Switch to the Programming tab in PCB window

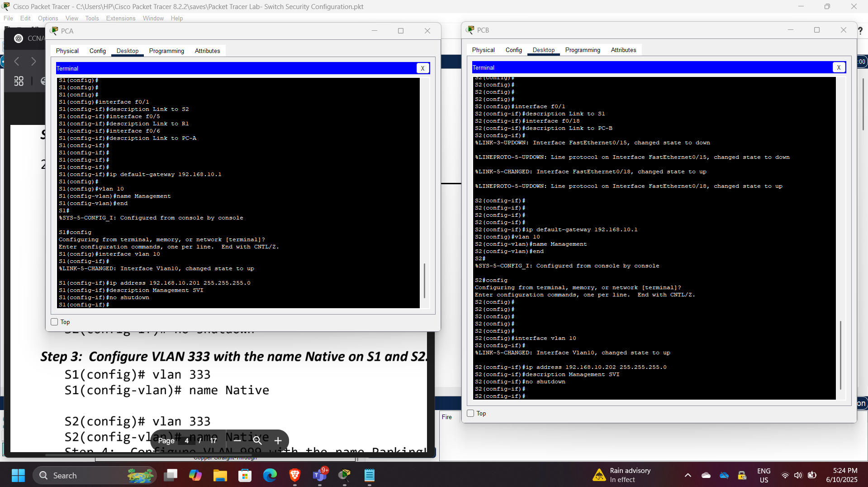coord(583,50)
